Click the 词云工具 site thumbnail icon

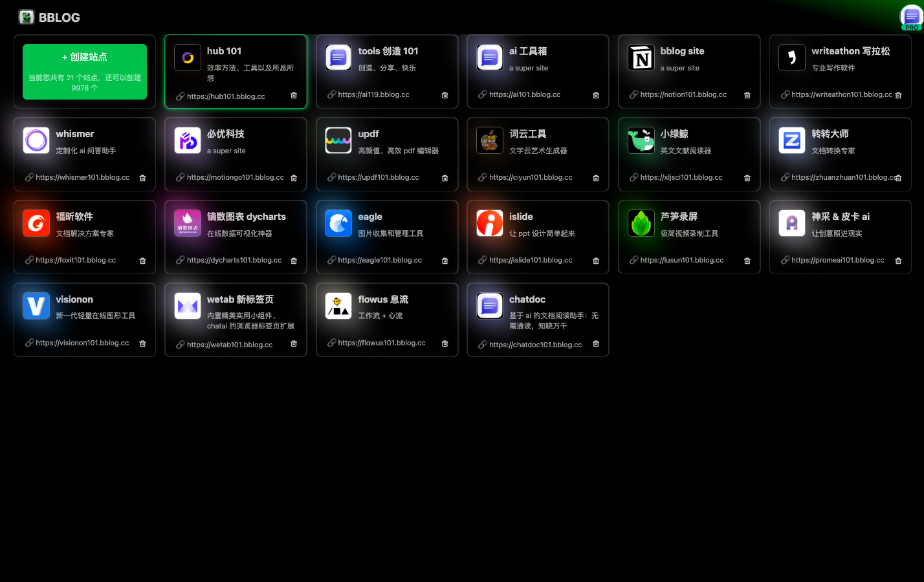pos(490,140)
